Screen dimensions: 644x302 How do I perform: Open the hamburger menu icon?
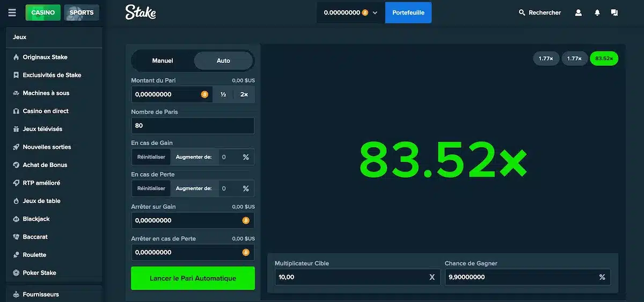point(12,12)
